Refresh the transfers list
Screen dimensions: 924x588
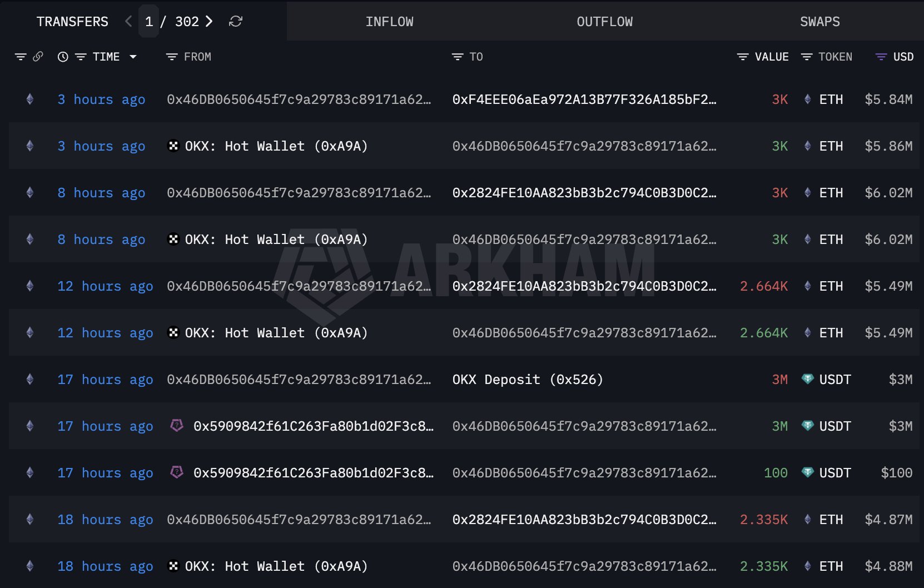(x=236, y=21)
